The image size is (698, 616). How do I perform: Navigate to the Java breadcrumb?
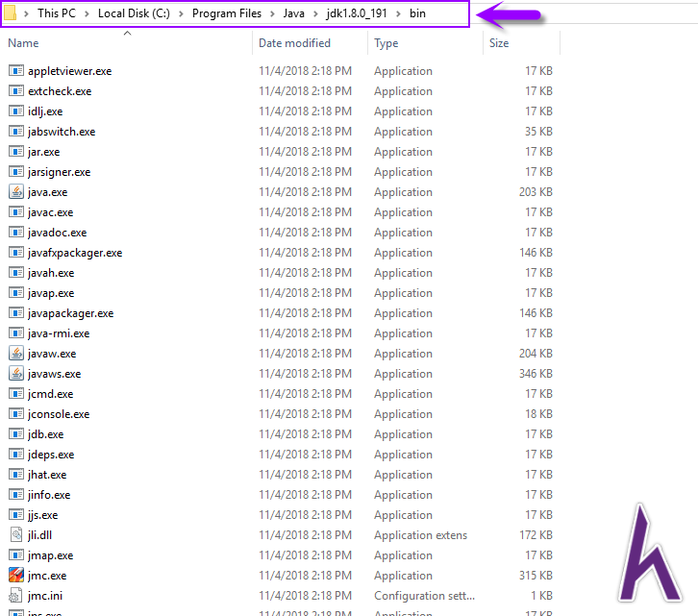coord(294,13)
